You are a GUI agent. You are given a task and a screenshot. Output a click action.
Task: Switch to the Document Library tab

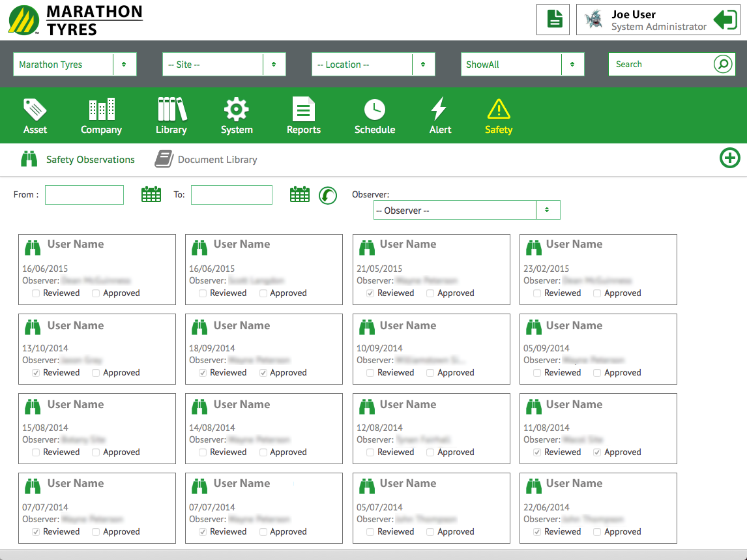coord(206,160)
